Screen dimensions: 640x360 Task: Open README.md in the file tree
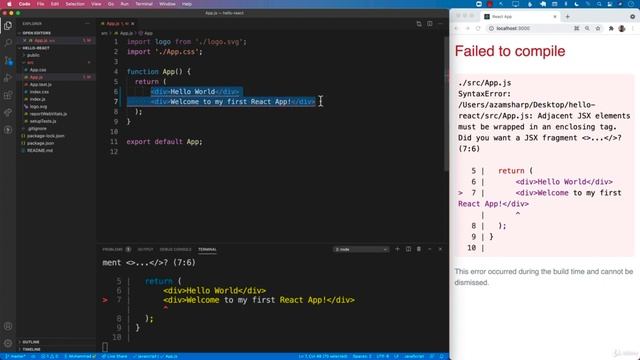click(x=40, y=151)
